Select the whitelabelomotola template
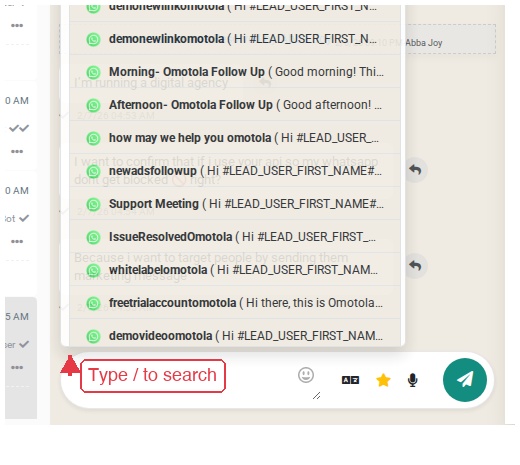The width and height of the screenshot is (520, 465). pos(235,270)
